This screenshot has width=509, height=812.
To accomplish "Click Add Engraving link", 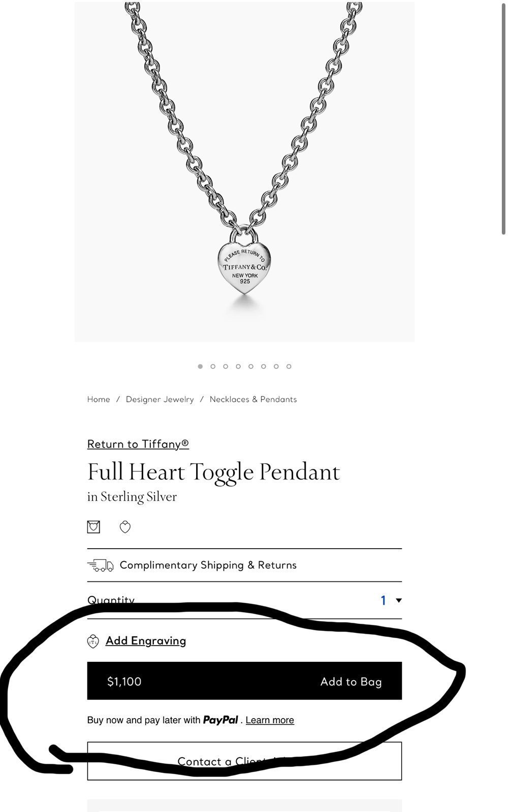I will point(146,641).
